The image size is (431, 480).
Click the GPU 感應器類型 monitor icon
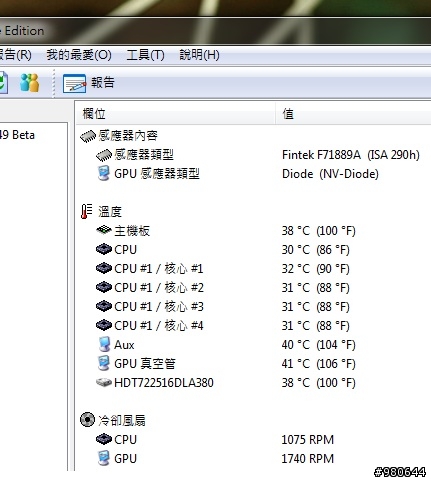[104, 174]
